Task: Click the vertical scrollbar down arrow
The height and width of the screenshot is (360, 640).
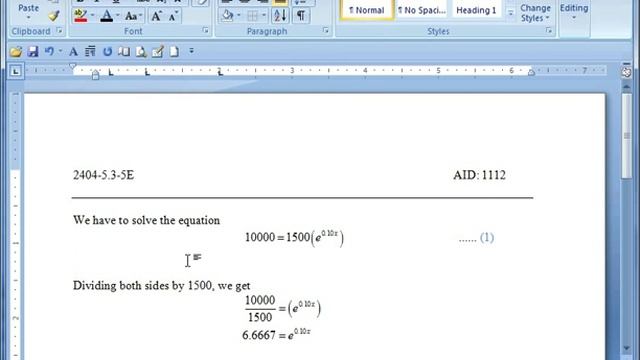Action: click(x=627, y=349)
